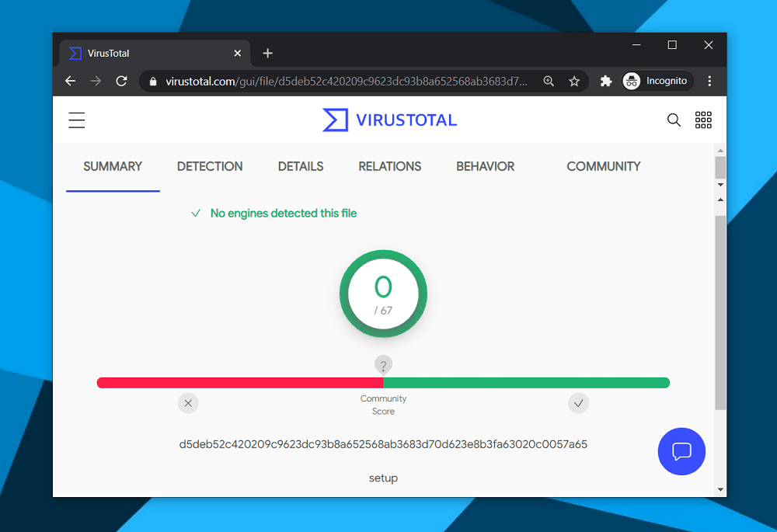Open the chat bubble button
Image resolution: width=777 pixels, height=532 pixels.
click(681, 451)
